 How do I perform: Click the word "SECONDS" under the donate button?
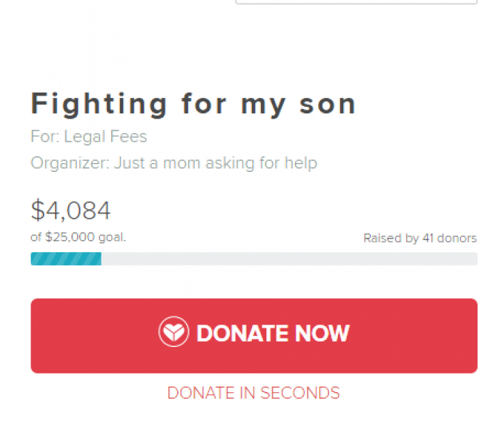(x=300, y=393)
